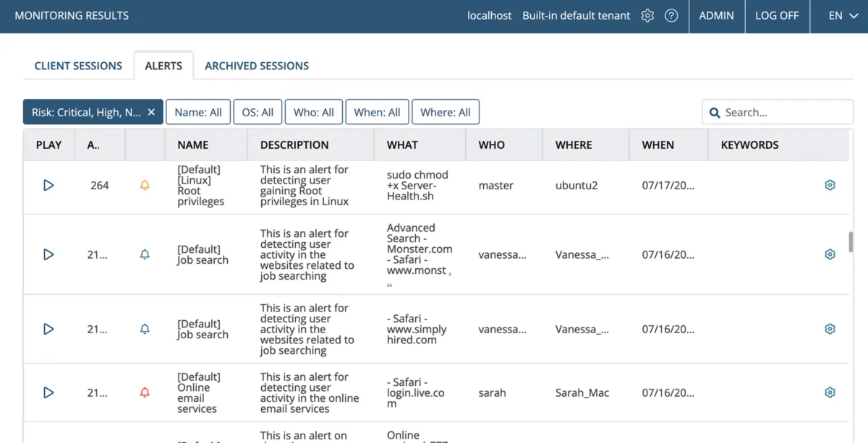Expand the OS: All filter
The height and width of the screenshot is (443, 868).
tap(258, 112)
